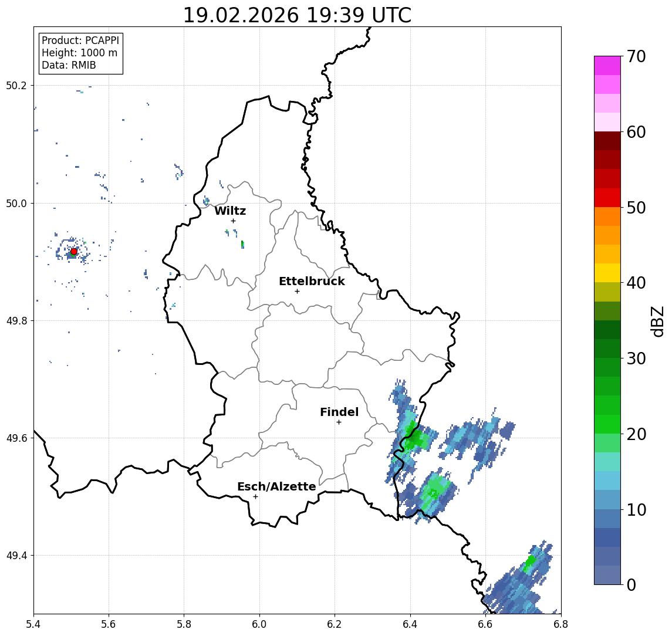672x636 pixels.
Task: Click the 6.4 longitude axis label
Action: click(410, 624)
